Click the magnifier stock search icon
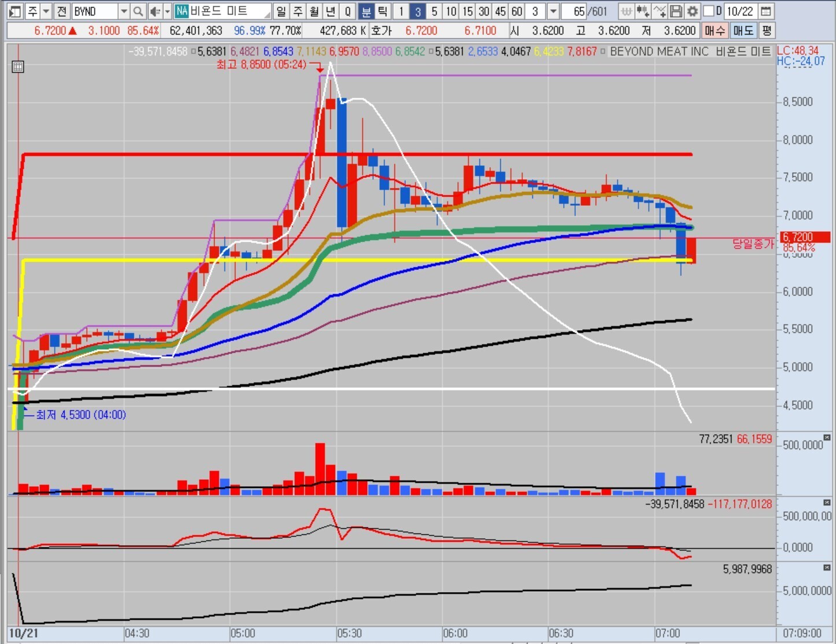 pyautogui.click(x=138, y=11)
